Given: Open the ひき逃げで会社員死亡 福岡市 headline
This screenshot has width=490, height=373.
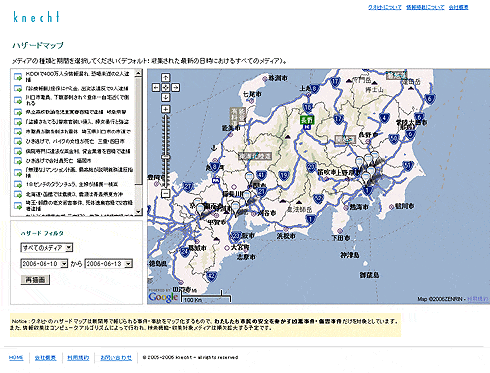Looking at the screenshot, I should (58, 161).
